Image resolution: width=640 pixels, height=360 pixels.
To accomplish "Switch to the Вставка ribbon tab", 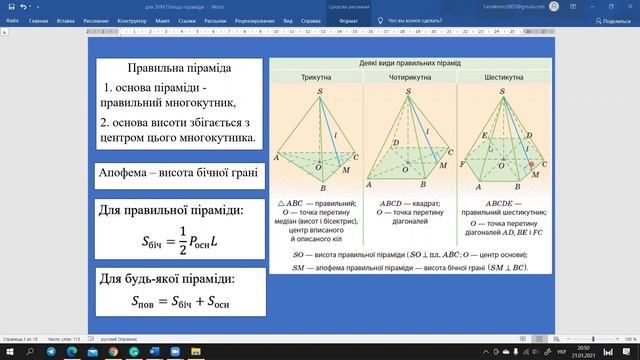I will pyautogui.click(x=65, y=20).
